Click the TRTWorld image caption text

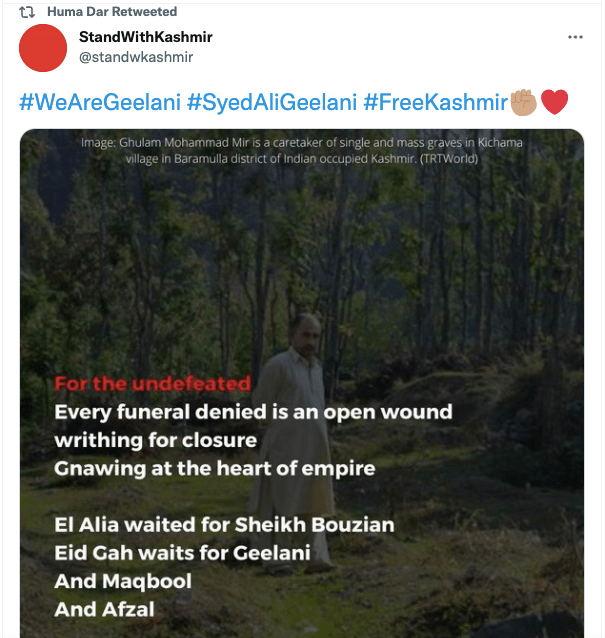[x=301, y=150]
